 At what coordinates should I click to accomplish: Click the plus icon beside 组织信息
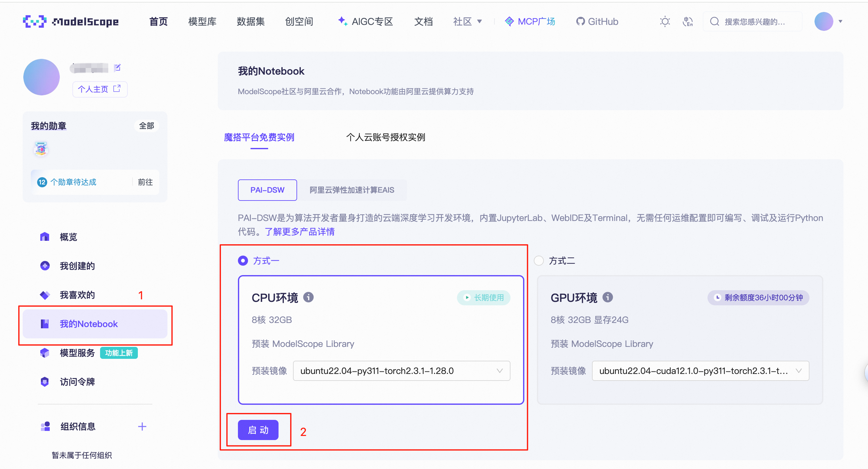coord(142,426)
